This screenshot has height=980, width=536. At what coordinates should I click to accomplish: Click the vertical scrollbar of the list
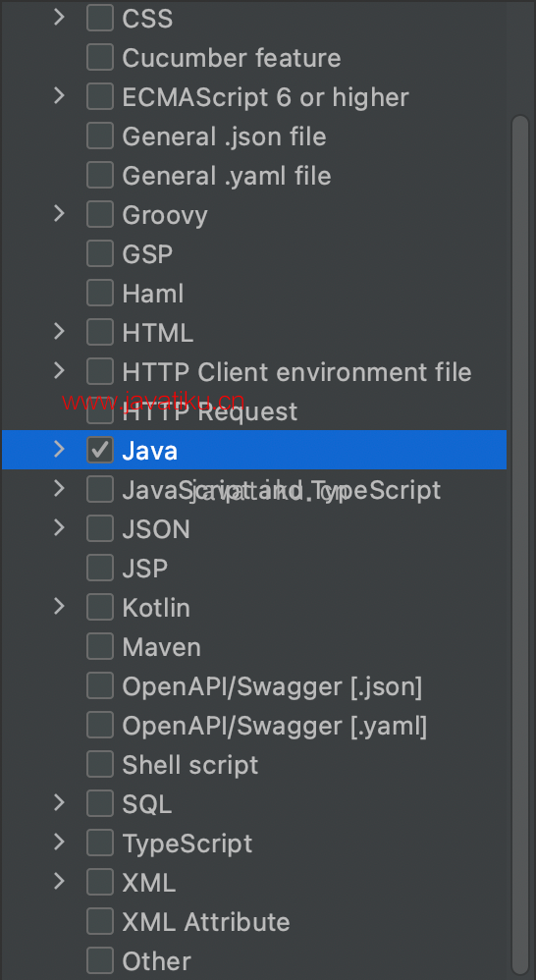[x=519, y=545]
